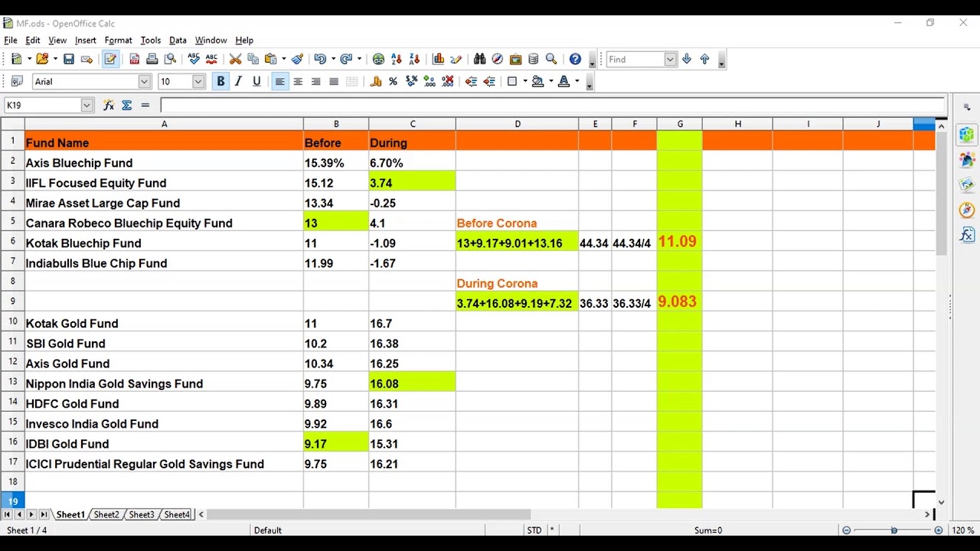Delete decimal place icon
This screenshot has height=551, width=980.
pyautogui.click(x=448, y=81)
